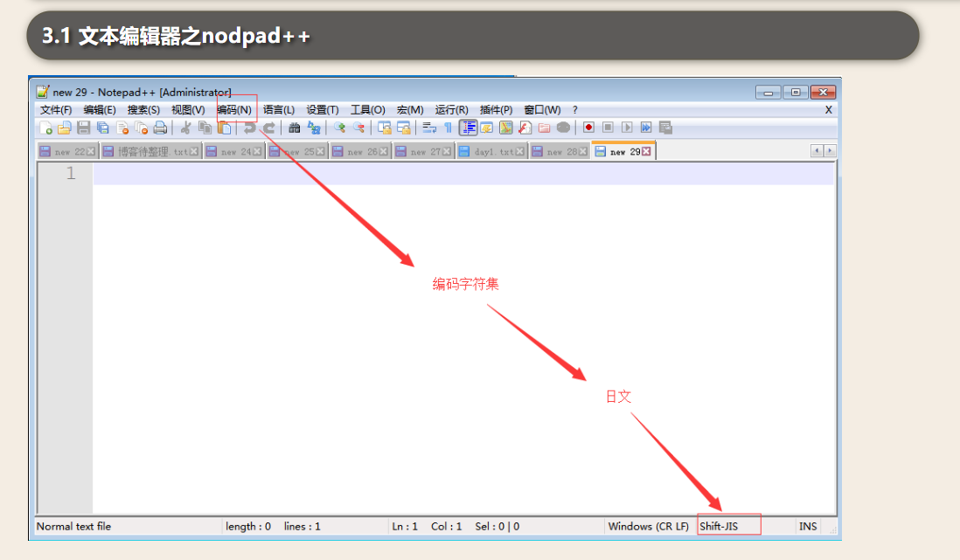Switch to the new 28 tab
This screenshot has width=960, height=560.
click(560, 152)
